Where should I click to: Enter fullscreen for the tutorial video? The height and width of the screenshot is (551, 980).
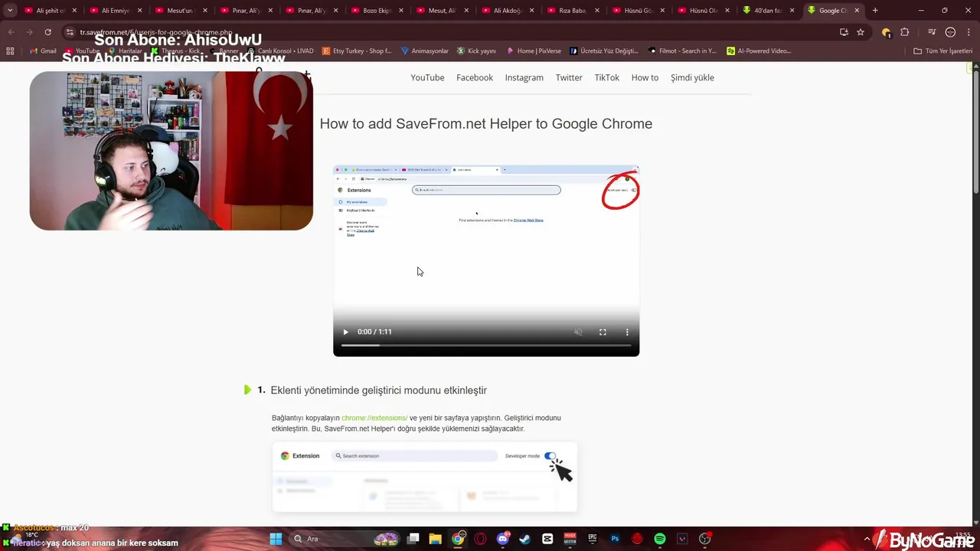click(603, 331)
